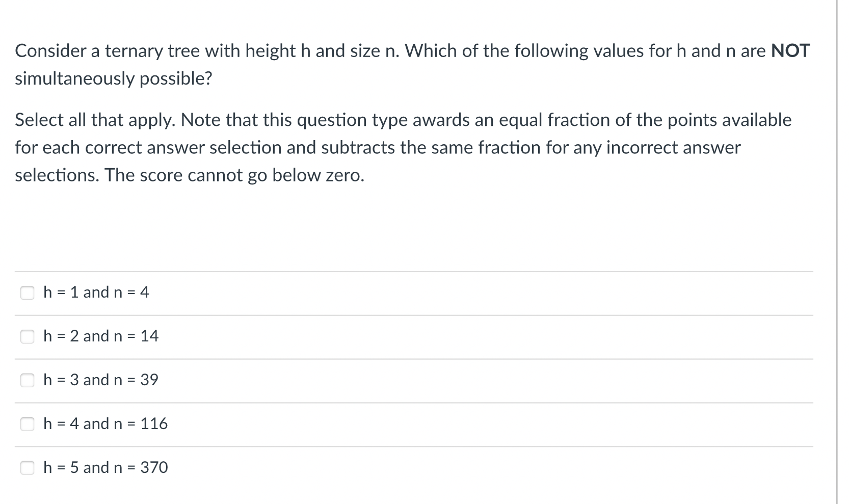The height and width of the screenshot is (504, 849).
Task: Select the answer label "h = 3 and n = 39"
Action: 100,380
